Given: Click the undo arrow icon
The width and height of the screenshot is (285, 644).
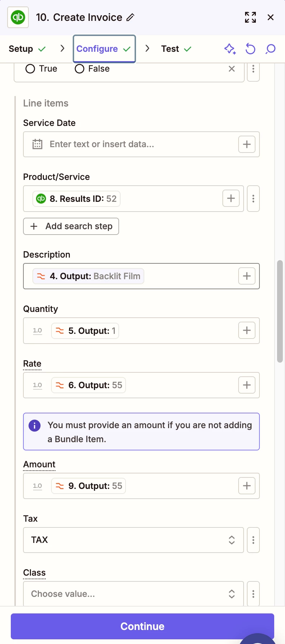Looking at the screenshot, I should 250,49.
